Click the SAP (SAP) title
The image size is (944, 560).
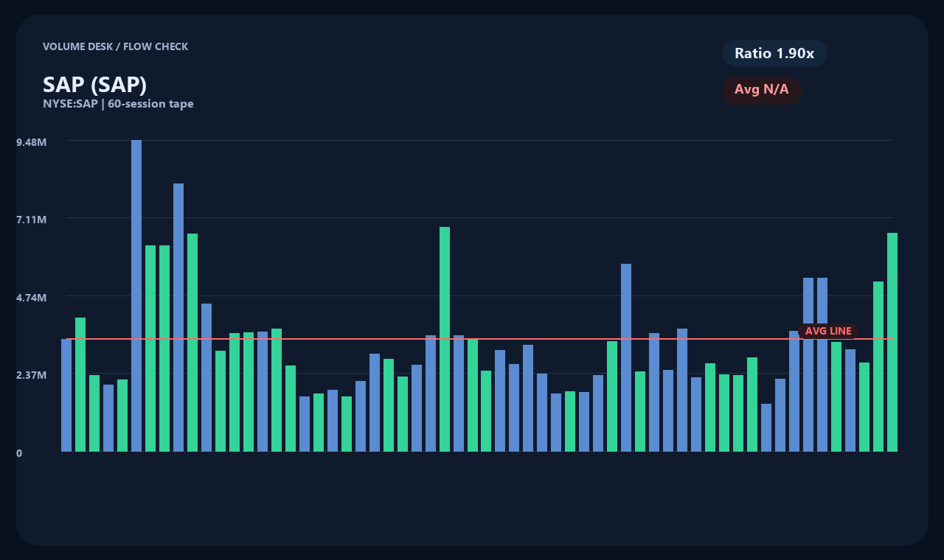(x=95, y=85)
